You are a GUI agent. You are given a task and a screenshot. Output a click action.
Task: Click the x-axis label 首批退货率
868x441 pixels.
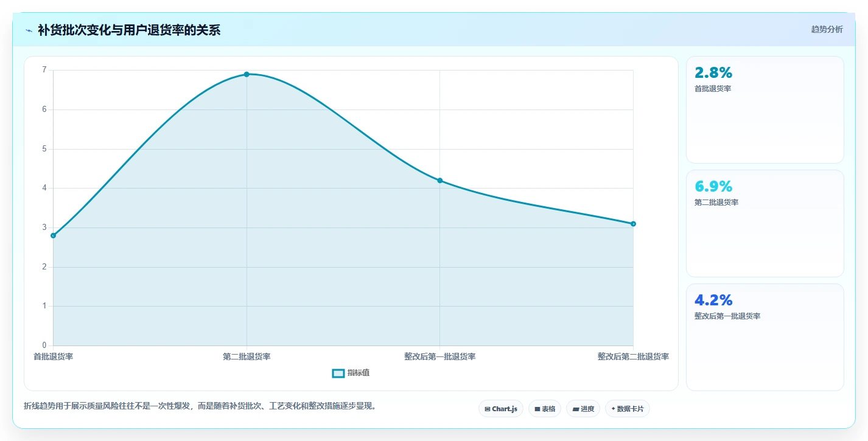54,356
